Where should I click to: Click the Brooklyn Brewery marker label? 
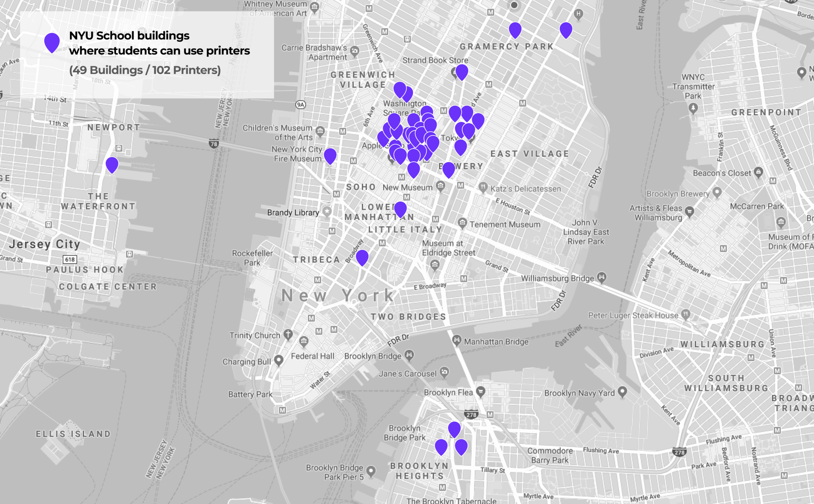(678, 194)
